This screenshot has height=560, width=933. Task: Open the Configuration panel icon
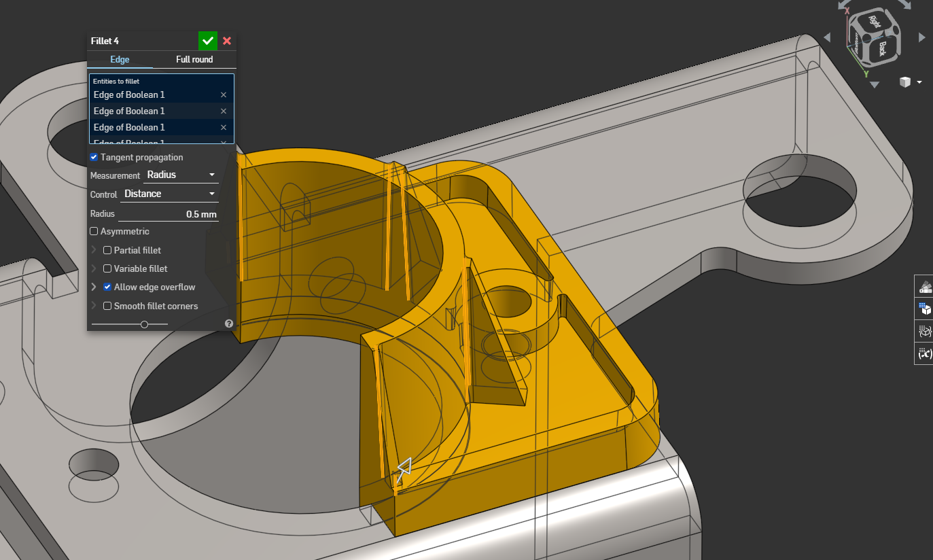[x=924, y=309]
